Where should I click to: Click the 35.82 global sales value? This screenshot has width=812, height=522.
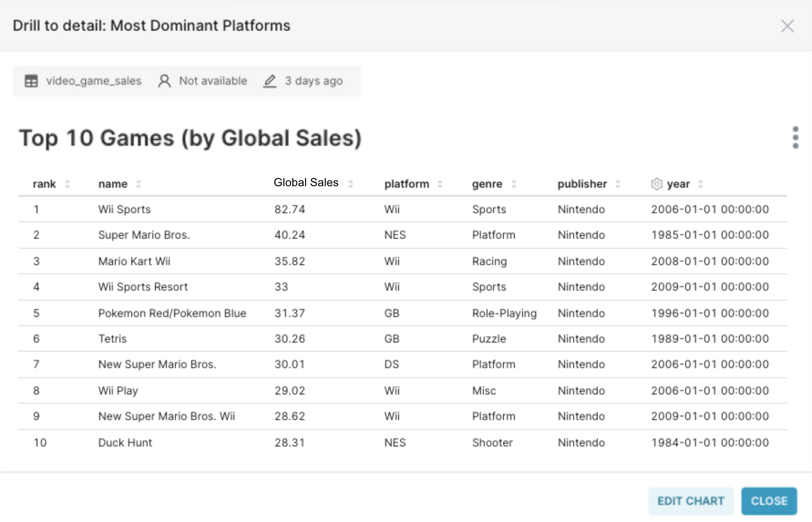pos(290,261)
